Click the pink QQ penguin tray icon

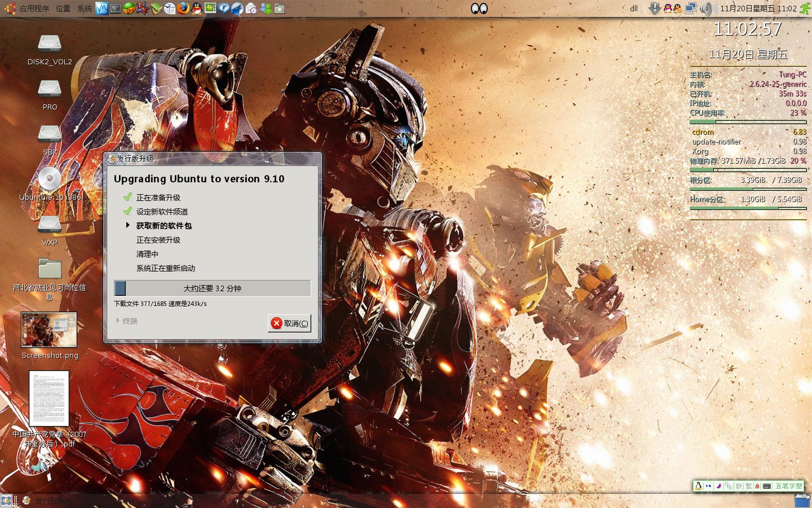(668, 8)
